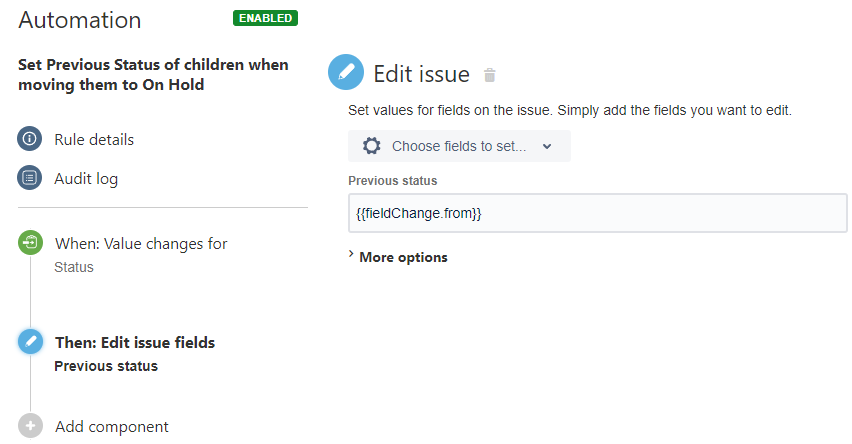Click the More options chevron arrow
Image resolution: width=852 pixels, height=444 pixels.
click(x=351, y=254)
